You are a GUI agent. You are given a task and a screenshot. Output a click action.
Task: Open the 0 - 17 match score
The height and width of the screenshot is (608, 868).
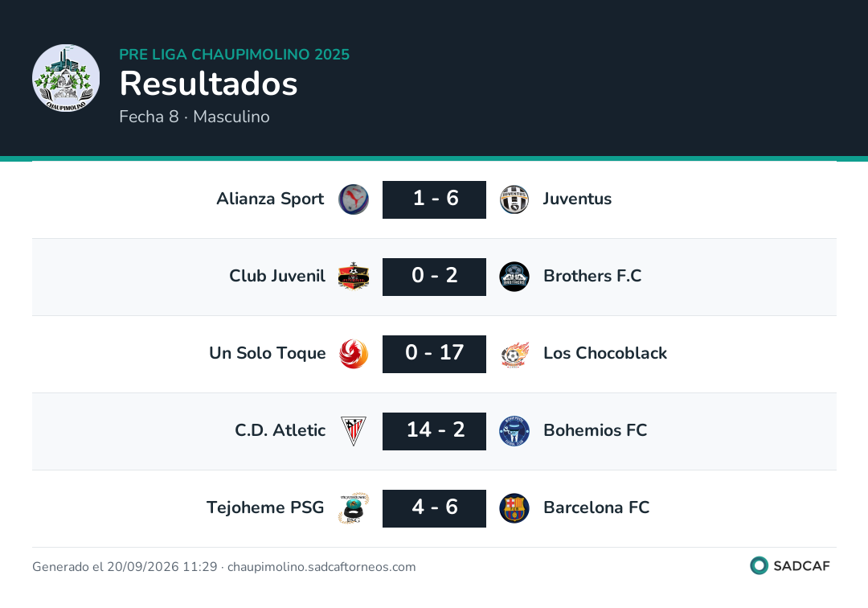point(435,354)
